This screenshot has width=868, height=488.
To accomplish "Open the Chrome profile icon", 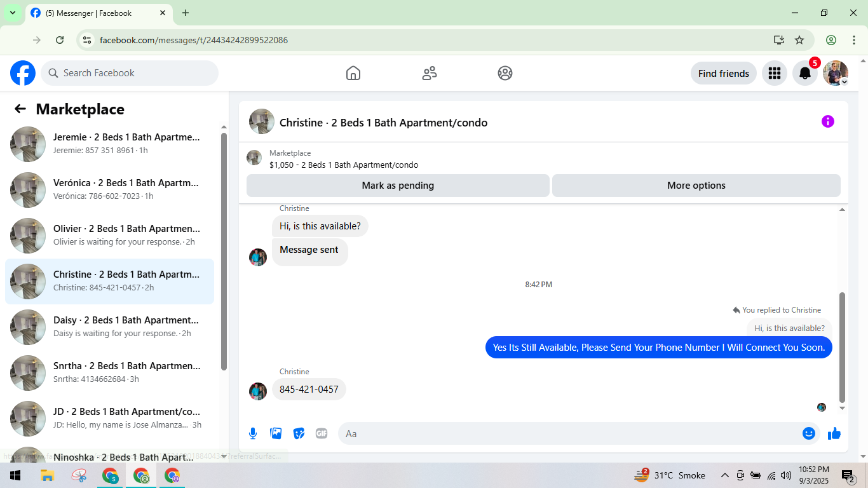I will pyautogui.click(x=831, y=40).
